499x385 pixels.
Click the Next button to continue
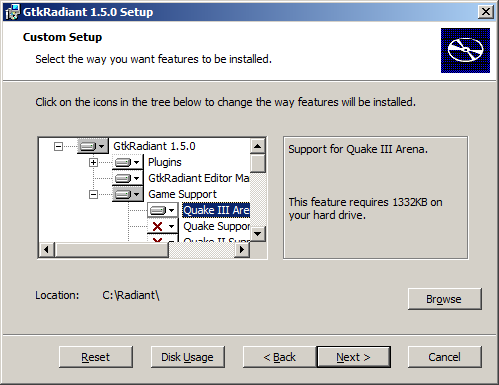(x=353, y=357)
